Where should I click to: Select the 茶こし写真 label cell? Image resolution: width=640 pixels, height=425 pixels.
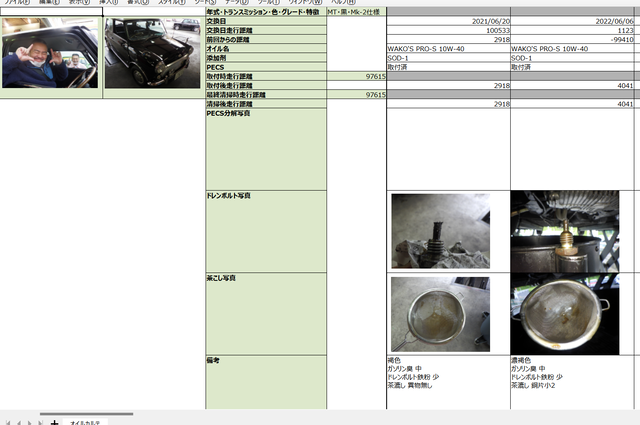(266, 314)
